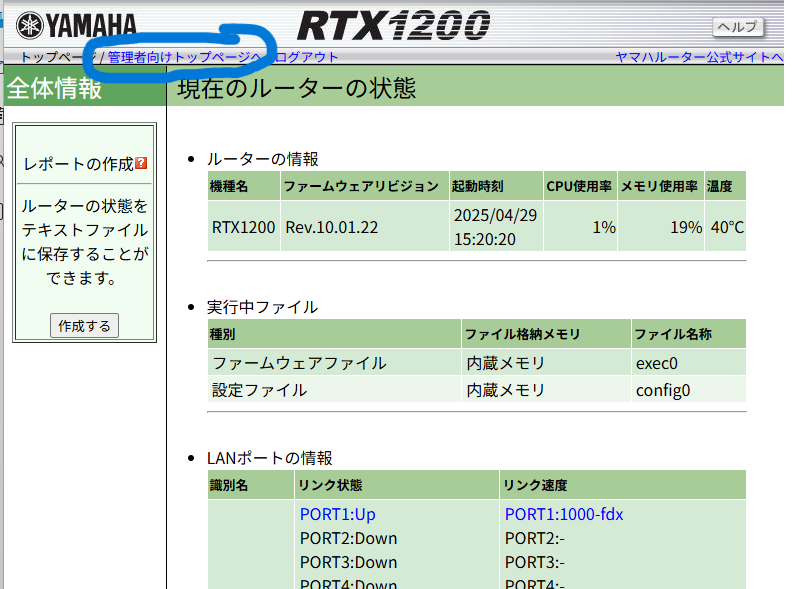The height and width of the screenshot is (589, 811).
Task: Open 管理者向けトップページへ link
Action: [185, 57]
